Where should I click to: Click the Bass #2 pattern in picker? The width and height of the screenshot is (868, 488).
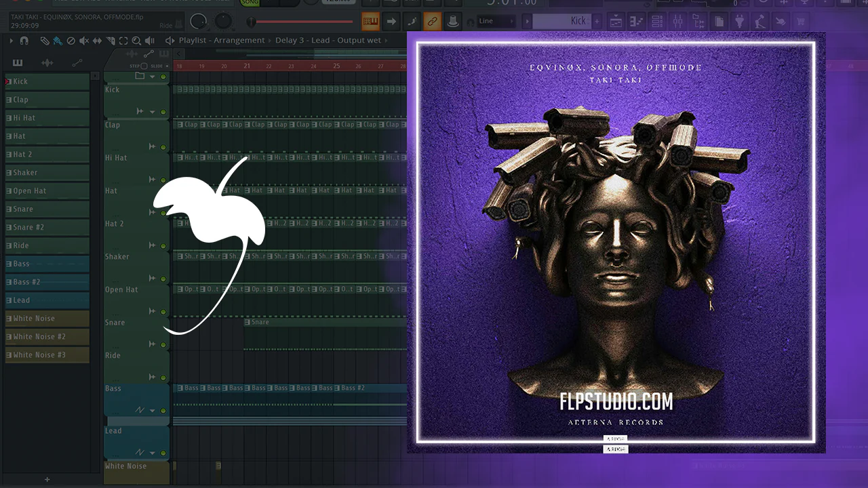47,282
